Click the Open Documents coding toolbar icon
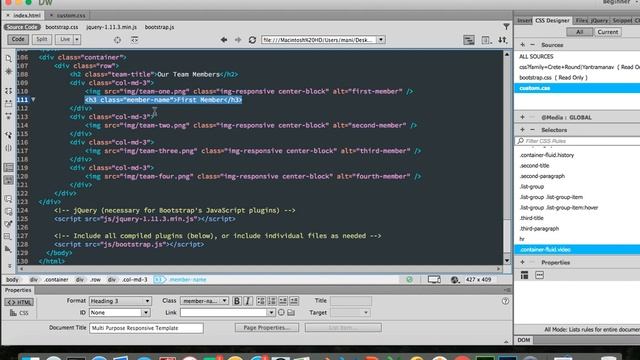The width and height of the screenshot is (640, 360). point(8,59)
